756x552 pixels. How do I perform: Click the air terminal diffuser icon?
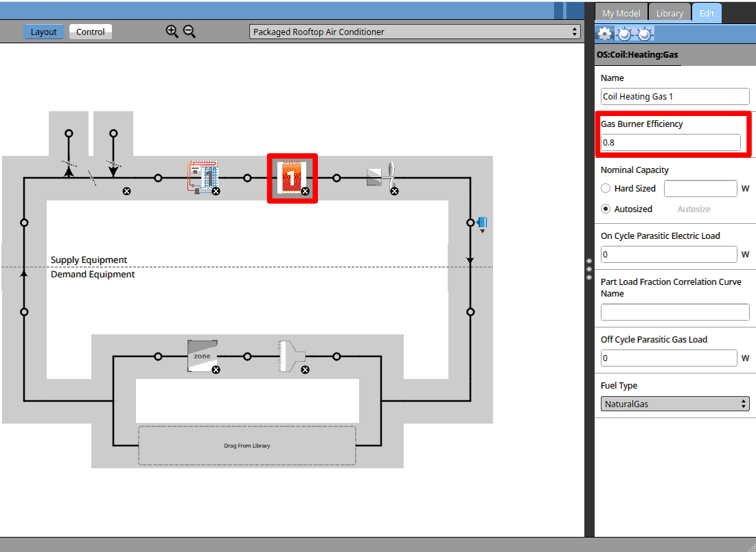coord(292,356)
